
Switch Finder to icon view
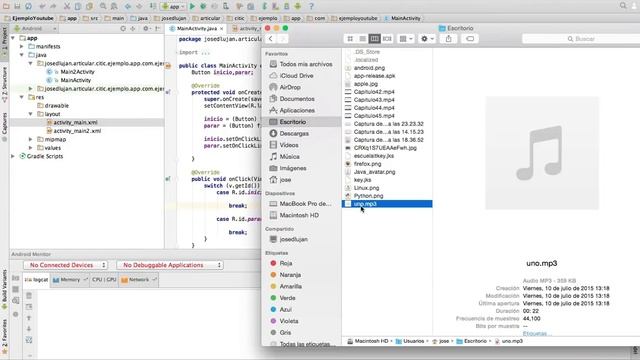point(350,39)
